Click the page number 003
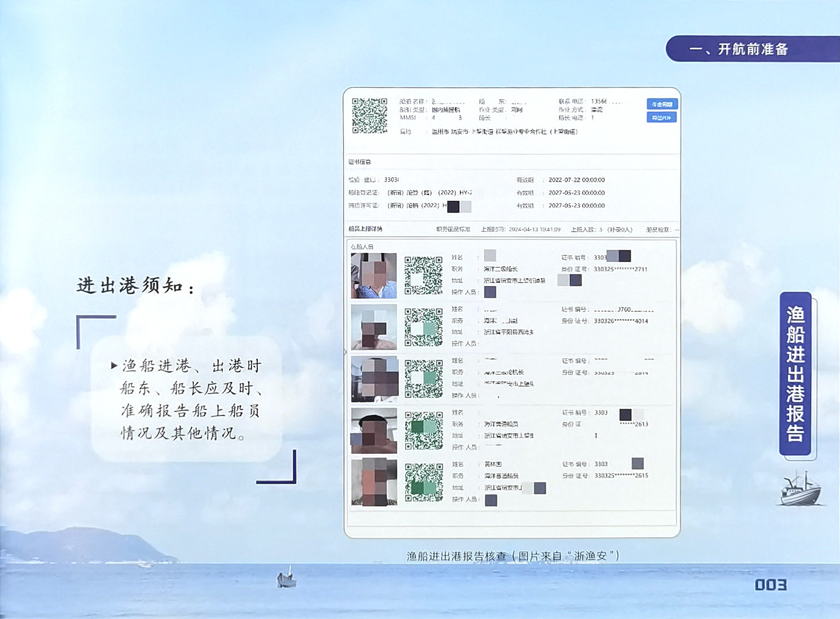The image size is (840, 619). pyautogui.click(x=770, y=585)
